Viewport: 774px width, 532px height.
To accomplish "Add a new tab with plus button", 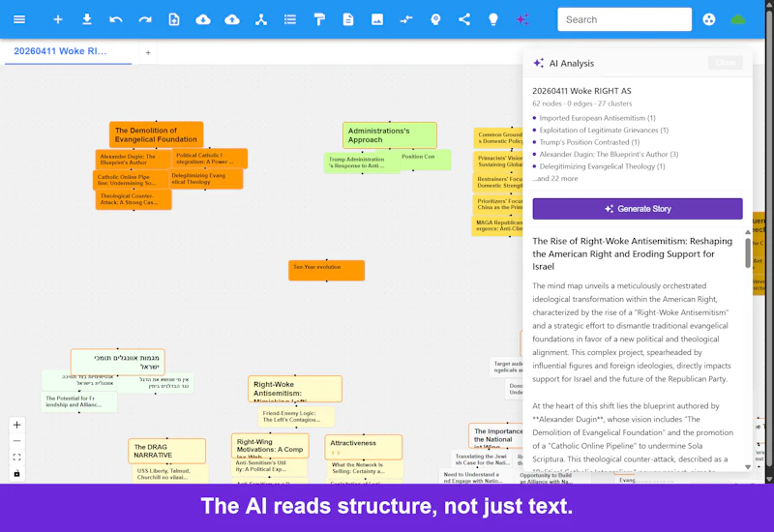I will pyautogui.click(x=148, y=52).
